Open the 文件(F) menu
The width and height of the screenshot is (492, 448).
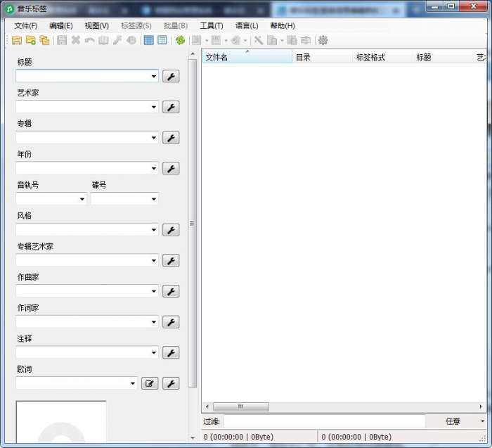pyautogui.click(x=26, y=26)
